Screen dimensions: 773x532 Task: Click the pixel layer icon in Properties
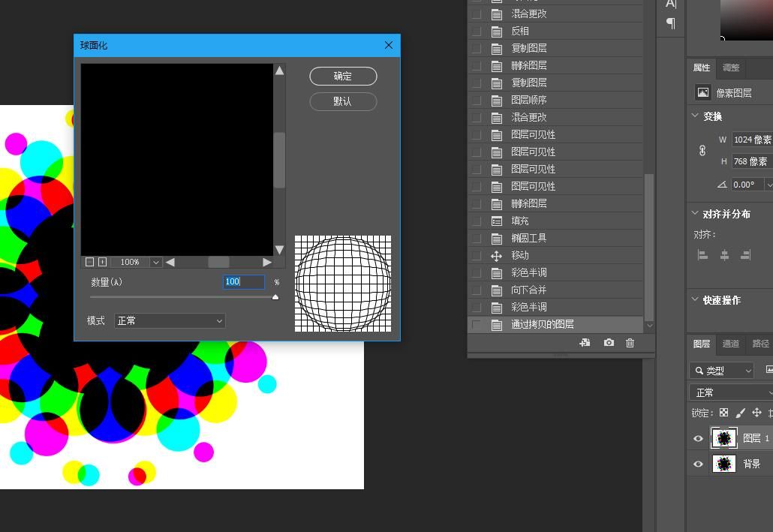point(703,92)
